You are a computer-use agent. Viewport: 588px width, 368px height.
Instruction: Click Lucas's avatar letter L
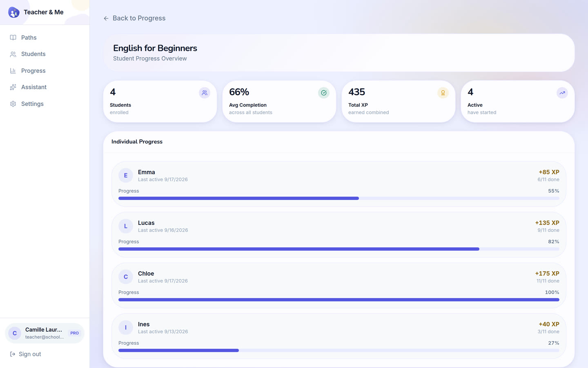[x=126, y=226]
